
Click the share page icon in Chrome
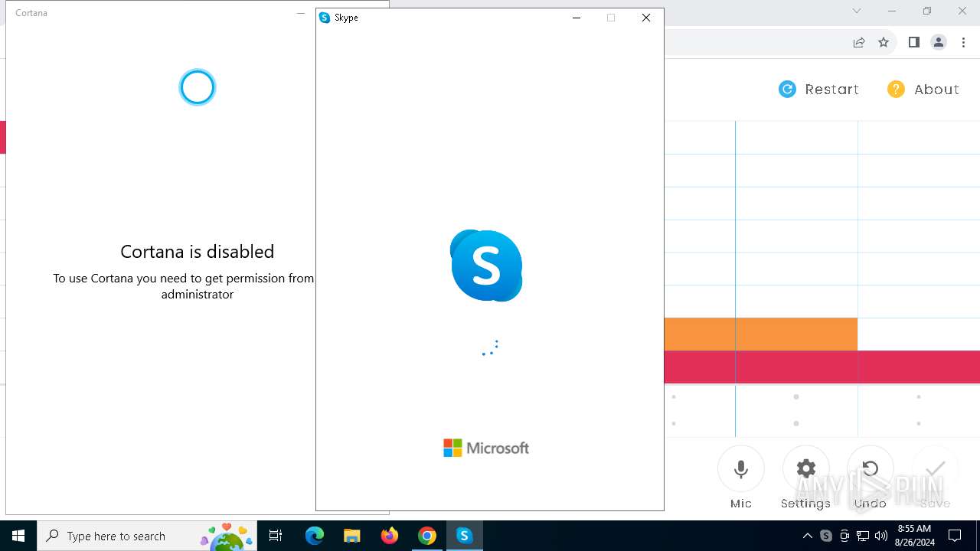point(859,42)
